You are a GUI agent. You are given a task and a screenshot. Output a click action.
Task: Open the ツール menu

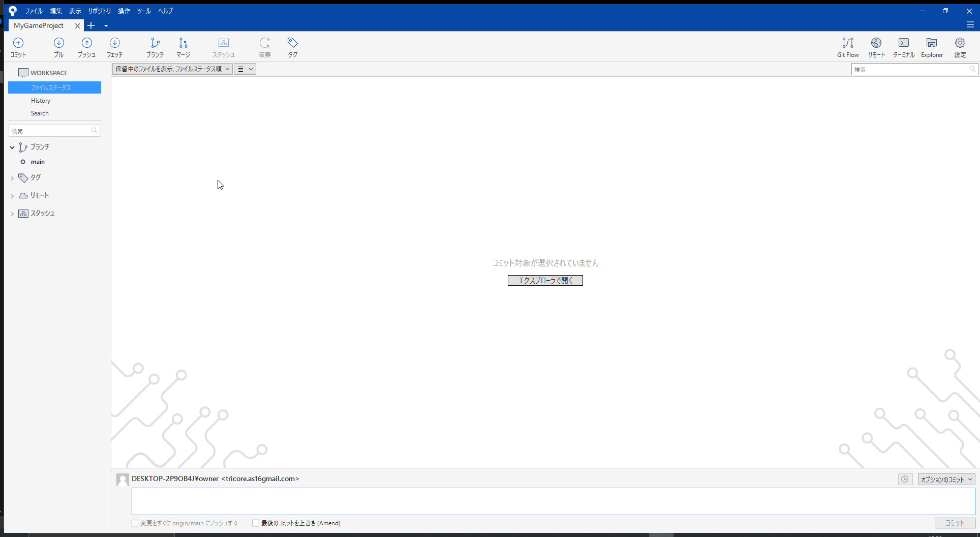144,11
